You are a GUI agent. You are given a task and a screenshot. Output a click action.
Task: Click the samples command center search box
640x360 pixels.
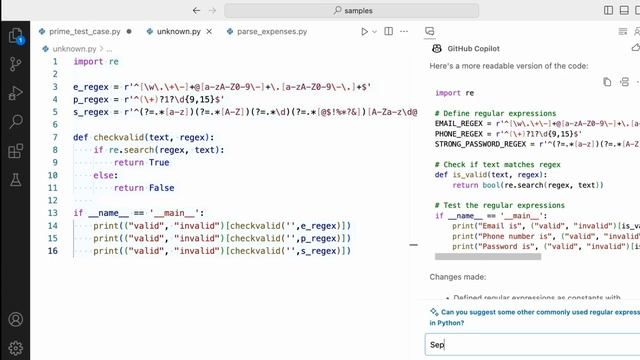click(x=351, y=11)
